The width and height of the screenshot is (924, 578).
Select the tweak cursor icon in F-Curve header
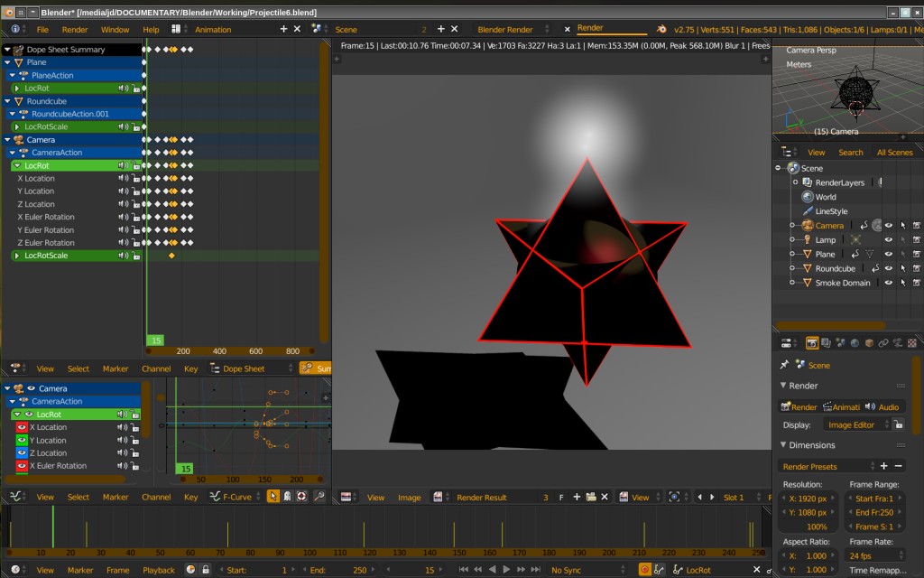tap(273, 497)
